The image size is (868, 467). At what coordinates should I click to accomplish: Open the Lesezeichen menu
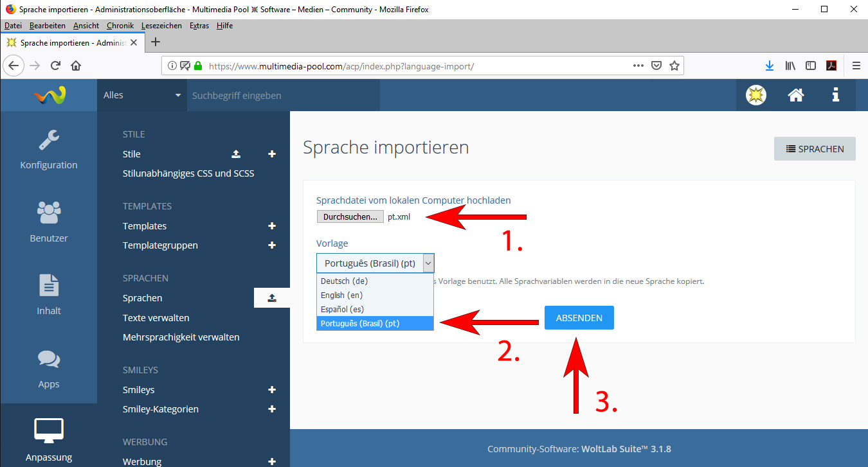pos(161,26)
